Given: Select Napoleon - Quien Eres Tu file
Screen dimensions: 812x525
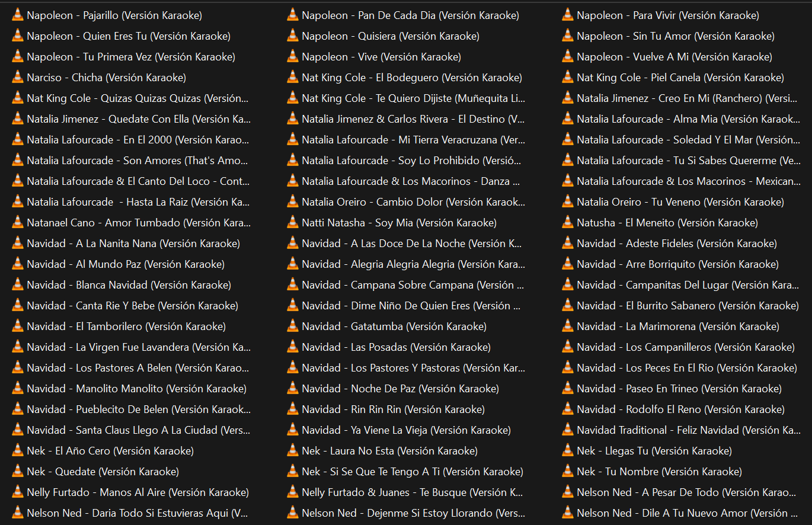Looking at the screenshot, I should coord(128,36).
